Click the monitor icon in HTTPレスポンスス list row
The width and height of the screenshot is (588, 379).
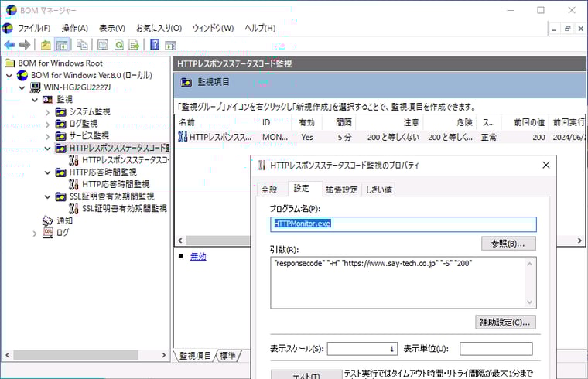pyautogui.click(x=183, y=137)
